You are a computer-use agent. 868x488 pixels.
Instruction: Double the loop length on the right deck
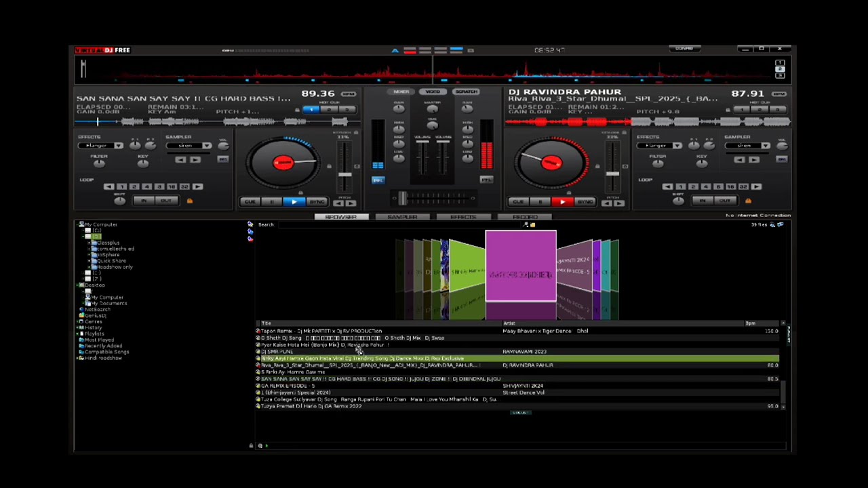[x=756, y=186]
